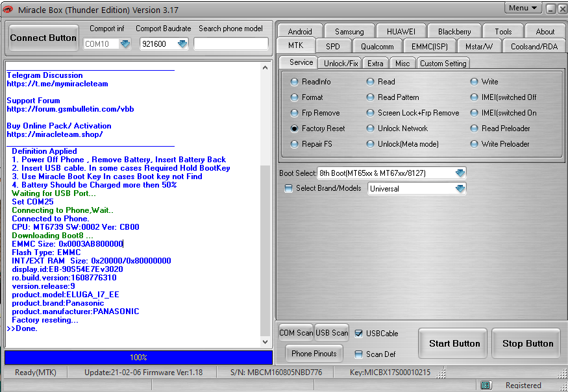This screenshot has height=392, width=568.
Task: Click the log scrollbar up arrow
Action: 265,67
